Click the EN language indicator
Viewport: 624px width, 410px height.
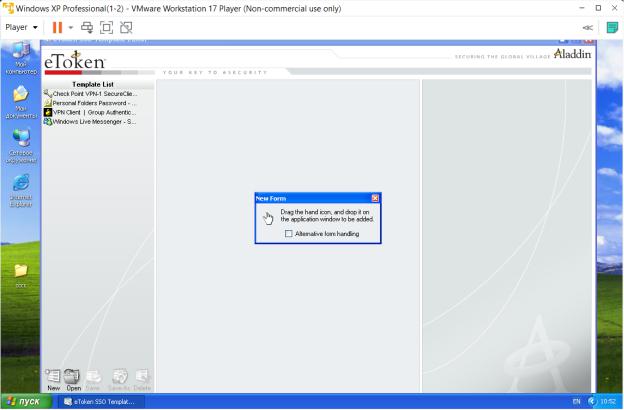(576, 401)
